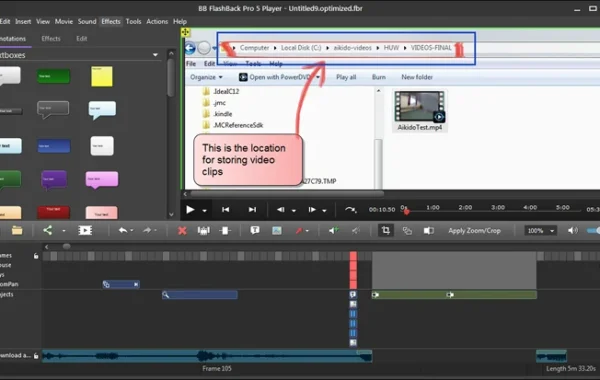This screenshot has width=600, height=380.
Task: Click the greyed-out sound edit icon
Action: click(x=355, y=230)
